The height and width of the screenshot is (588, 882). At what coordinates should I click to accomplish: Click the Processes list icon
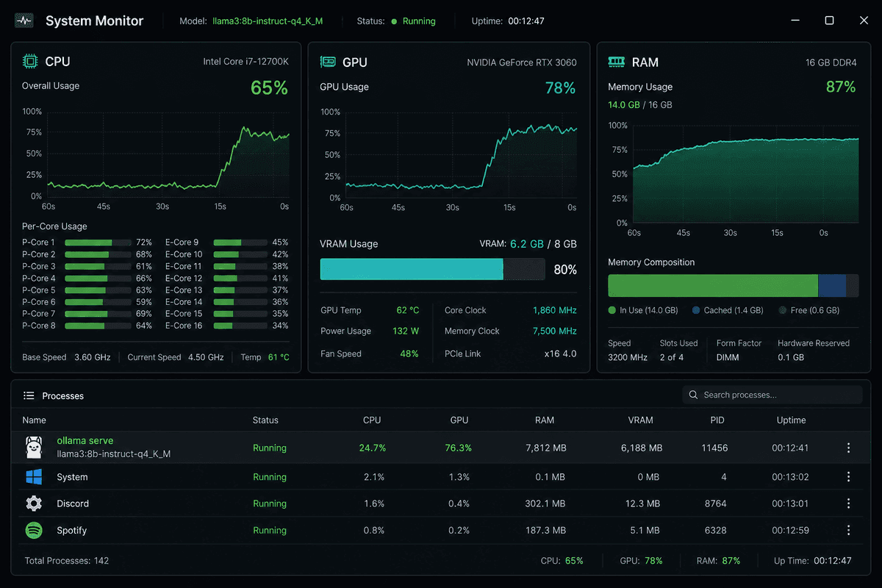[29, 395]
